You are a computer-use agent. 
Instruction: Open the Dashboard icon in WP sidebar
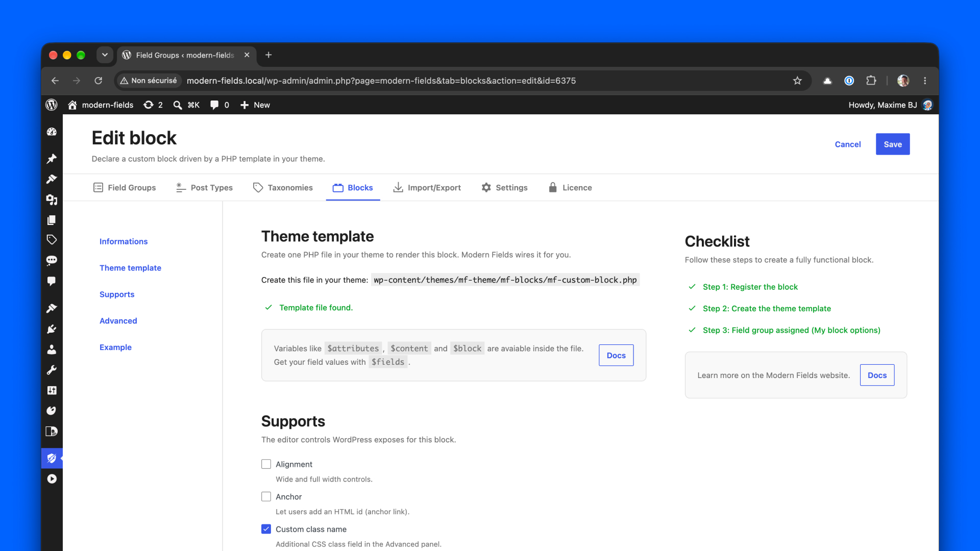[52, 132]
